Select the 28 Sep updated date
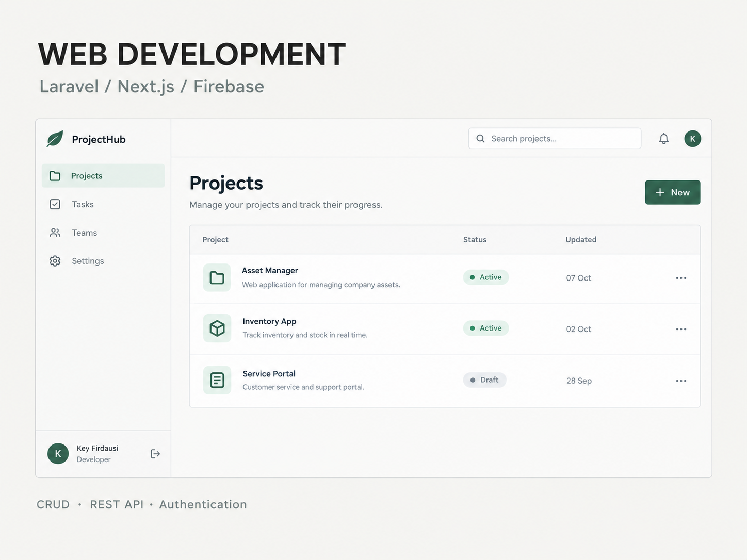The width and height of the screenshot is (747, 560). pos(579,381)
